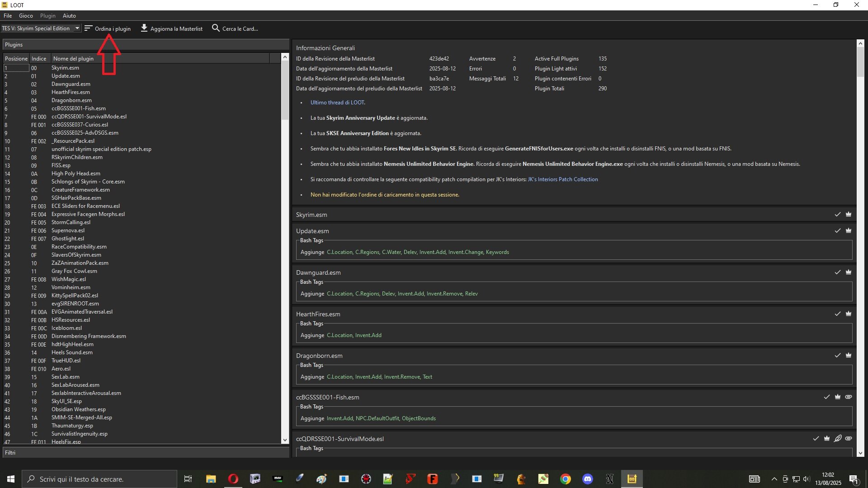Open the notification center icon
Image resolution: width=868 pixels, height=488 pixels.
click(x=854, y=479)
